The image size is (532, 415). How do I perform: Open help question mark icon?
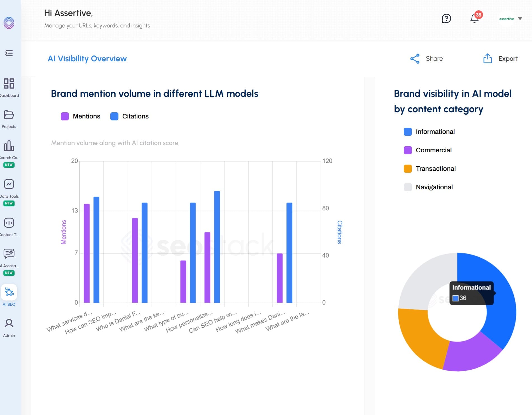[446, 18]
